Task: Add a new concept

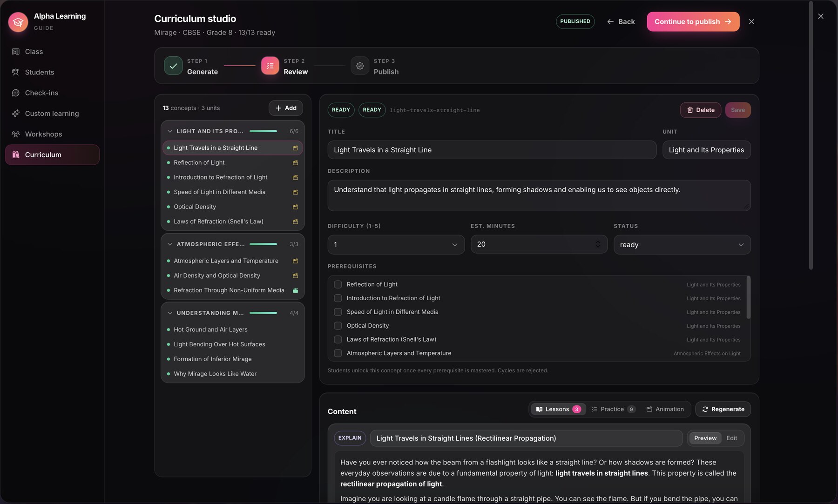Action: [x=286, y=108]
